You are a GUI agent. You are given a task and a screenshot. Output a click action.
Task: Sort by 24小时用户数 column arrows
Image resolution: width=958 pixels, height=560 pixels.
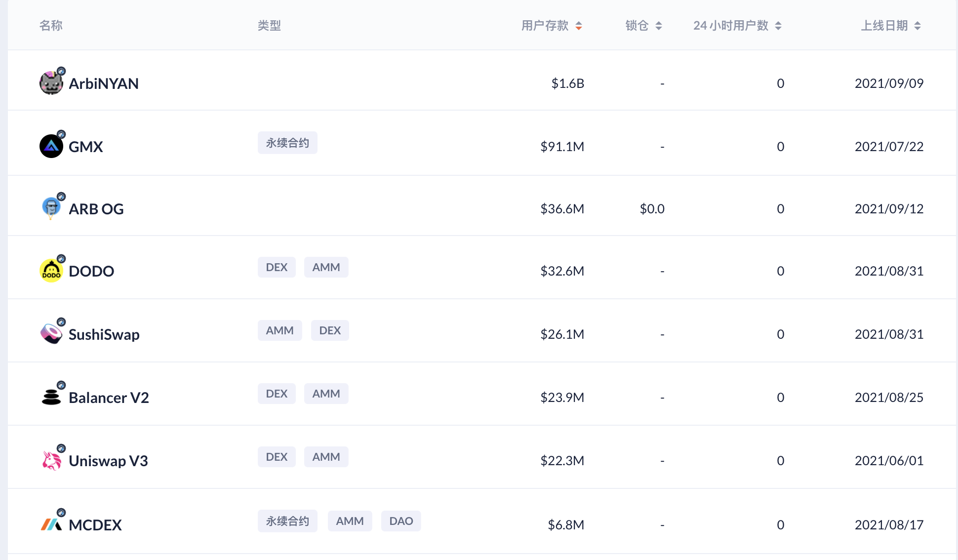(778, 26)
